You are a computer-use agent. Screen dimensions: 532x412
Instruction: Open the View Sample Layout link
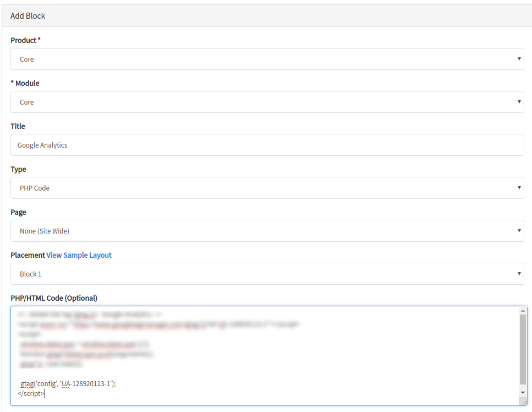(79, 255)
